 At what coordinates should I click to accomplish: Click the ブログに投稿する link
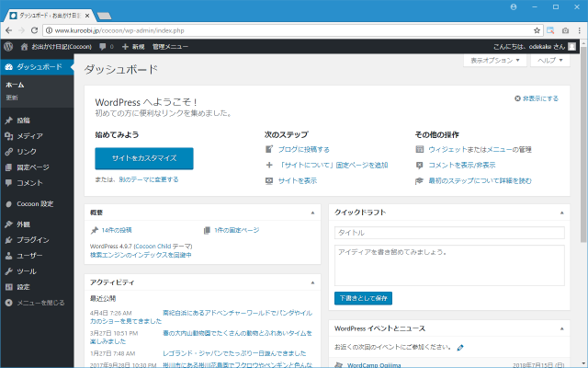pos(303,149)
